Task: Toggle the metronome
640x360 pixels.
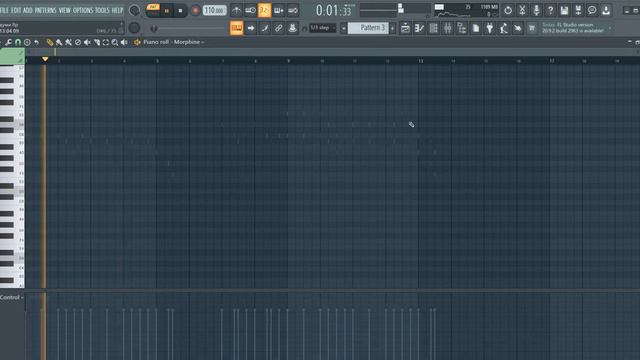Action: tap(236, 10)
